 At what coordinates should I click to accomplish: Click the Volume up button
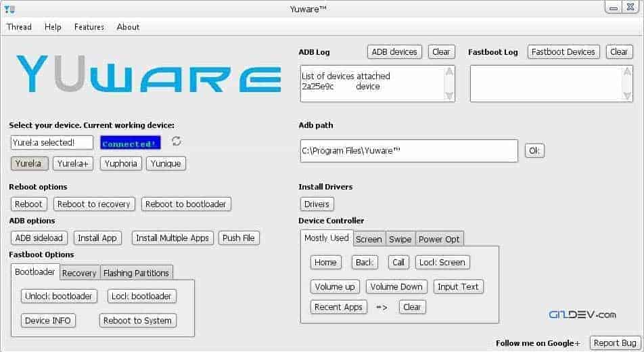335,286
